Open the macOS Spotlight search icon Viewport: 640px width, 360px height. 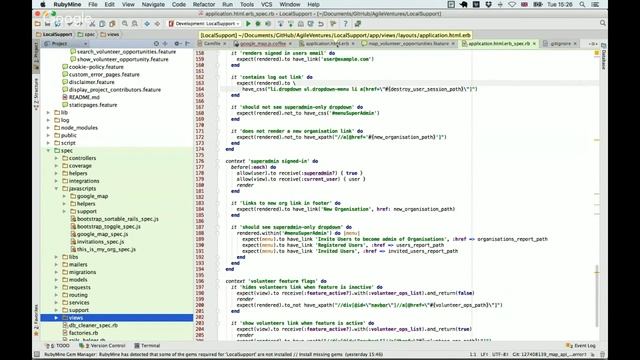coord(582,4)
